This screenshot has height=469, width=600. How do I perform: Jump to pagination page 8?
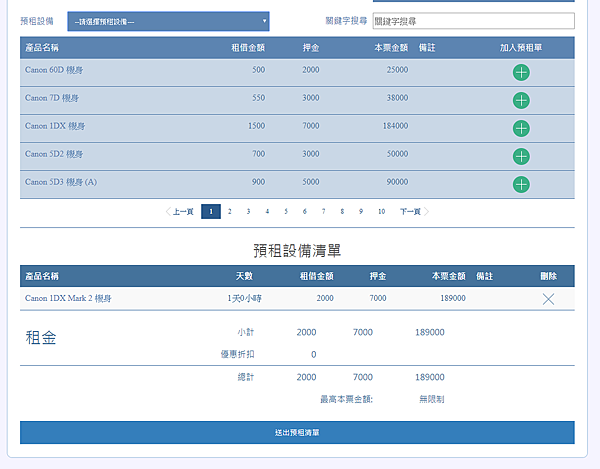(342, 212)
